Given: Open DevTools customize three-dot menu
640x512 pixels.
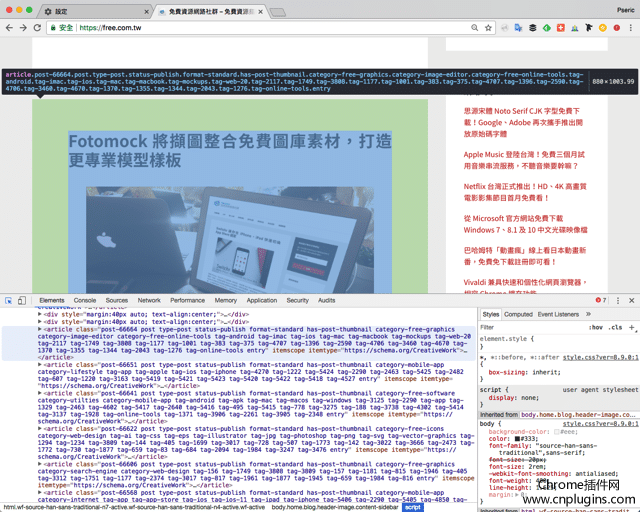Looking at the screenshot, I should tap(618, 301).
